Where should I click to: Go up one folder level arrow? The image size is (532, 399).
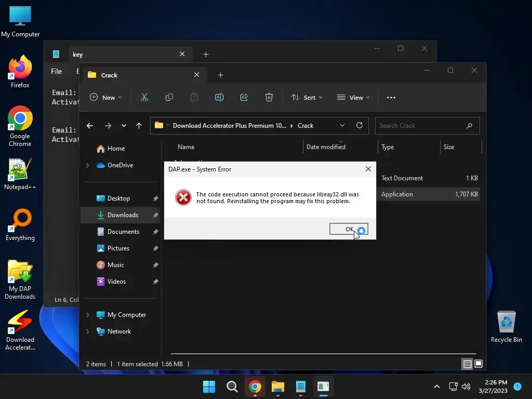(139, 126)
